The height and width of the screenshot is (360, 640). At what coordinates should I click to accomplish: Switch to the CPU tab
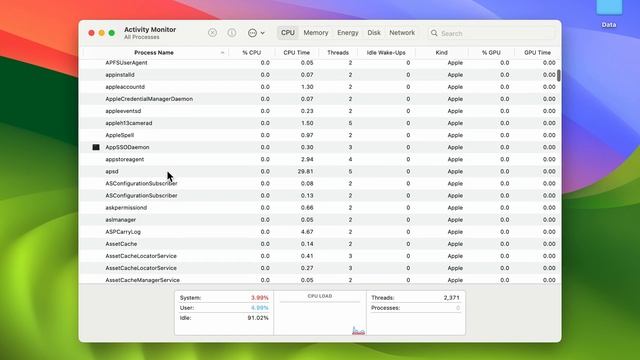tap(288, 33)
